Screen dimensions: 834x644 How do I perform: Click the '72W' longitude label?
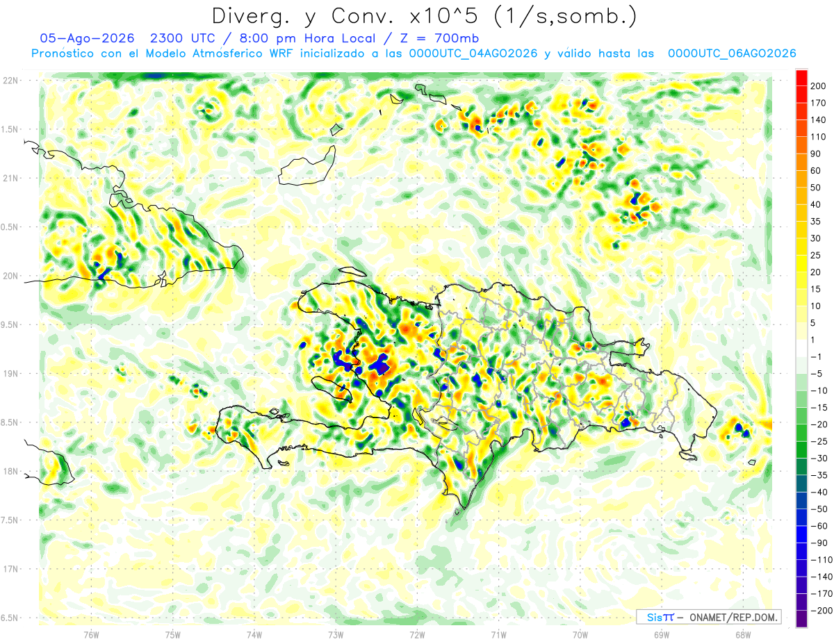(416, 634)
